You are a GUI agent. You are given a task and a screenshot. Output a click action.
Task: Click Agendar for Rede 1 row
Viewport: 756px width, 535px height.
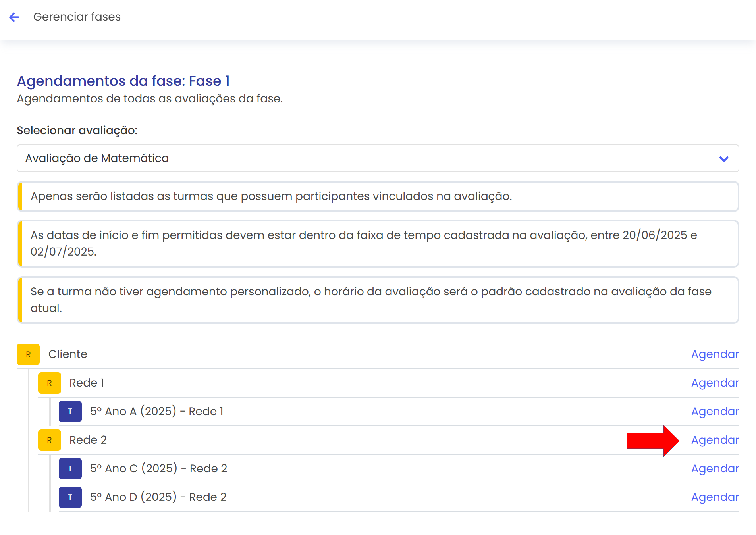[x=715, y=383]
